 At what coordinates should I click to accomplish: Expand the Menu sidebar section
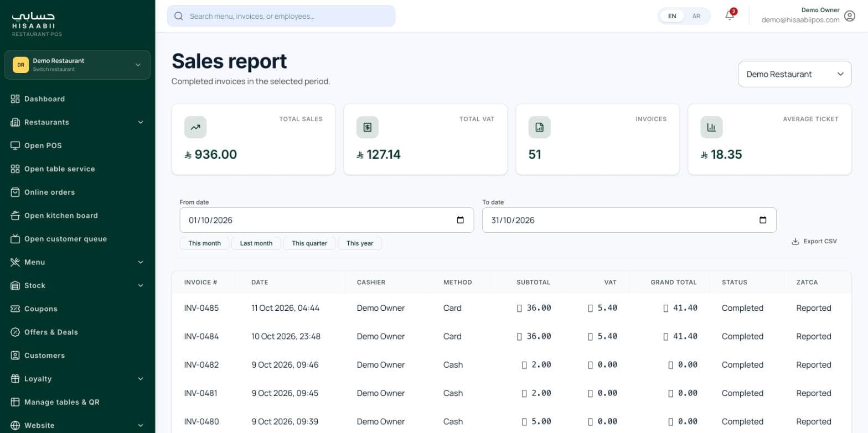click(x=77, y=262)
